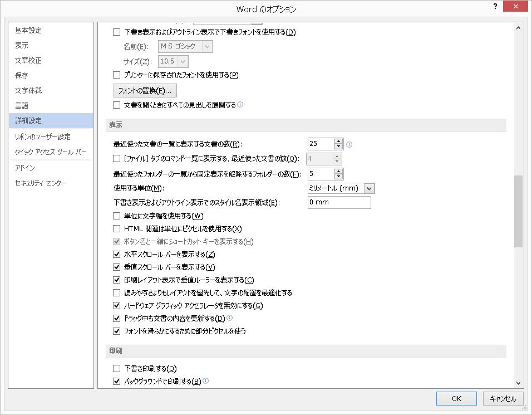
Task: Uncheck 垂直スクロールバーを表示する
Action: click(x=116, y=267)
